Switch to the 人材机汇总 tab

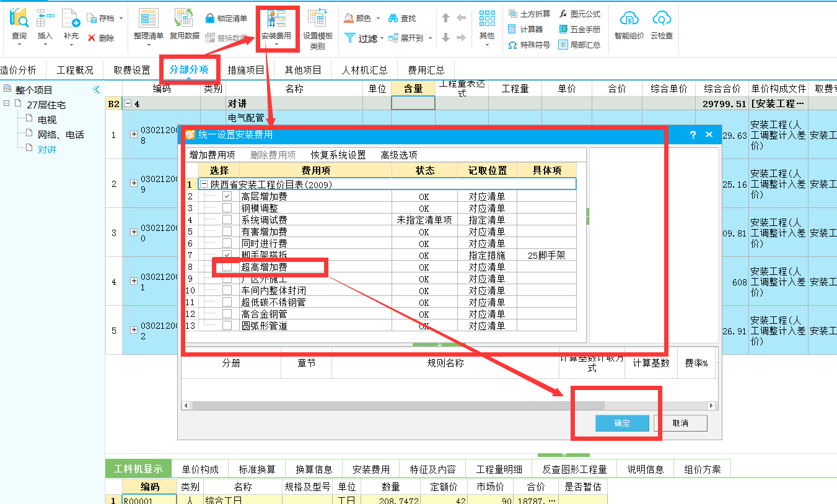(365, 70)
